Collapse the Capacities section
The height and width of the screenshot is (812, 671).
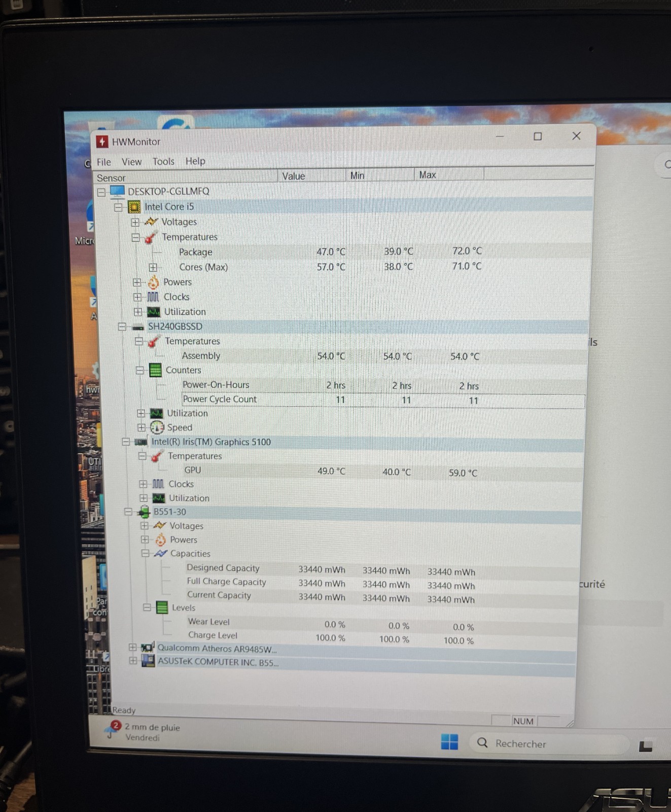pyautogui.click(x=145, y=554)
